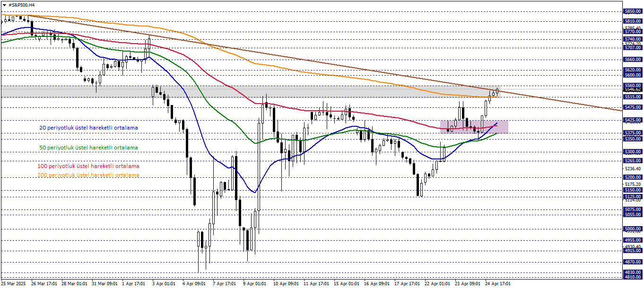Click the 7 Apr 17:01 time label
Screen dimensions: 644x289
225,284
